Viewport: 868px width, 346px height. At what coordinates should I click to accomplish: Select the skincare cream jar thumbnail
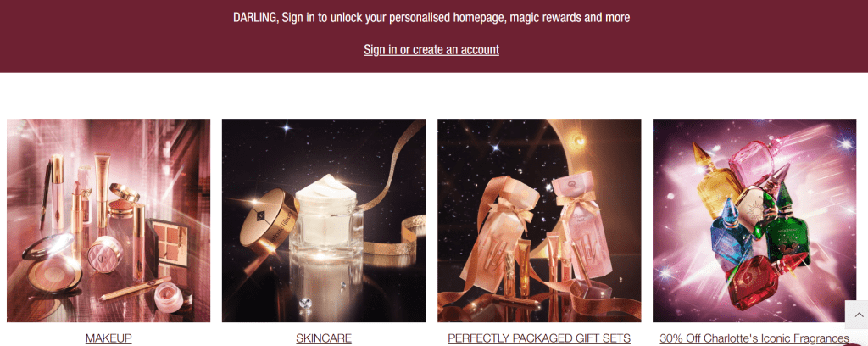tap(324, 220)
